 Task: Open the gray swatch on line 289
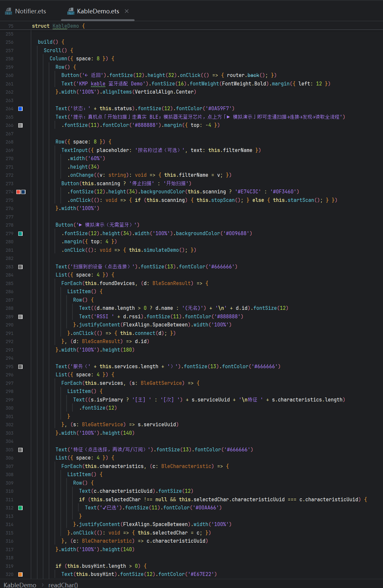click(x=20, y=317)
